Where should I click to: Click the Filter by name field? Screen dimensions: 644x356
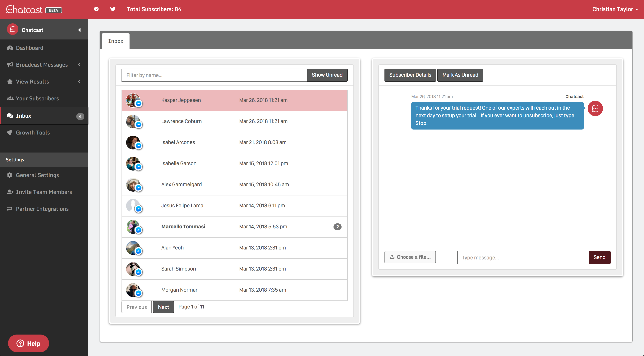point(214,75)
